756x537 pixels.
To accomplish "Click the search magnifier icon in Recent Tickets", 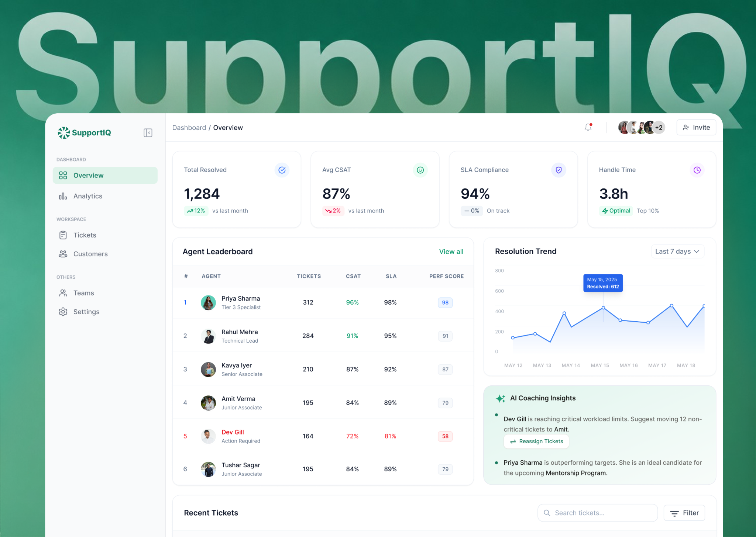I will [x=547, y=513].
